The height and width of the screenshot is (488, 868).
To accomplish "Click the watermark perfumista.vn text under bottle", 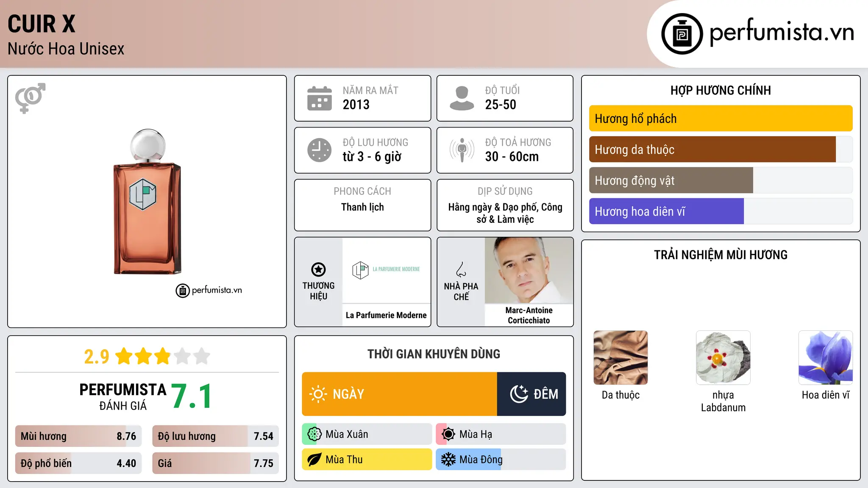I will [217, 290].
